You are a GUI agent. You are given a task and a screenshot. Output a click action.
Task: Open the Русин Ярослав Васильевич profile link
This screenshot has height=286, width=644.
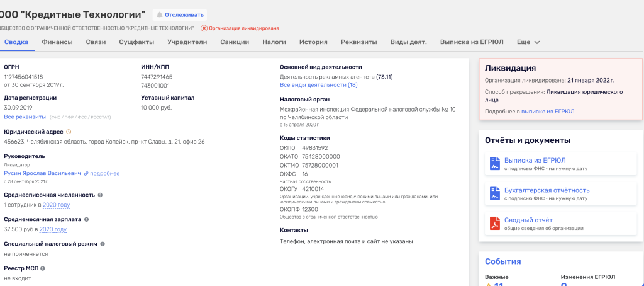click(x=42, y=173)
